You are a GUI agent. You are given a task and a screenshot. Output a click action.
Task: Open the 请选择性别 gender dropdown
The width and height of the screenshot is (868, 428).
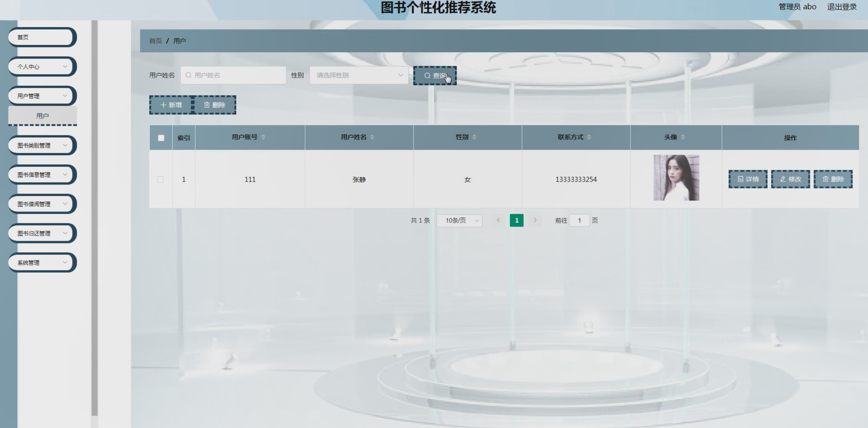[x=358, y=75]
